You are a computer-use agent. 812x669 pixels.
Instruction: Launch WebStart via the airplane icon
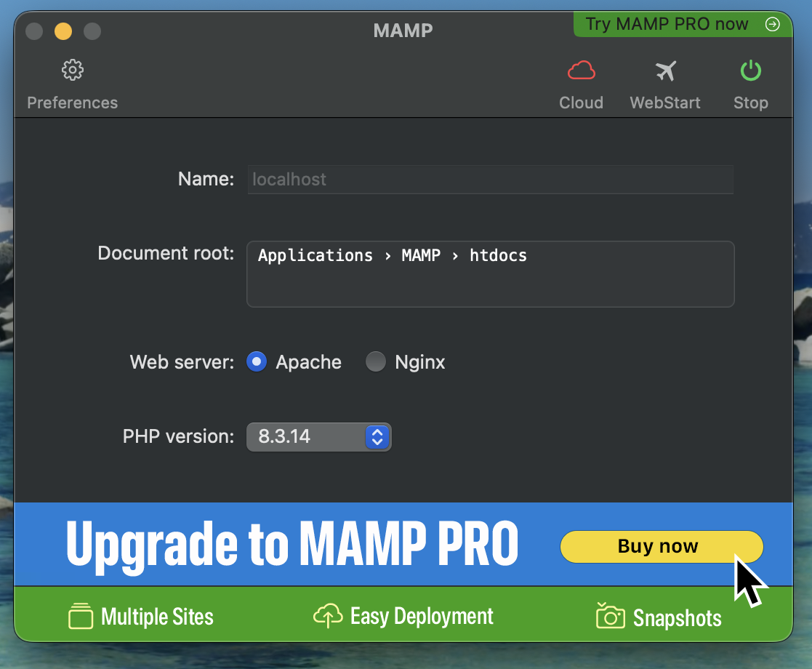pyautogui.click(x=665, y=71)
